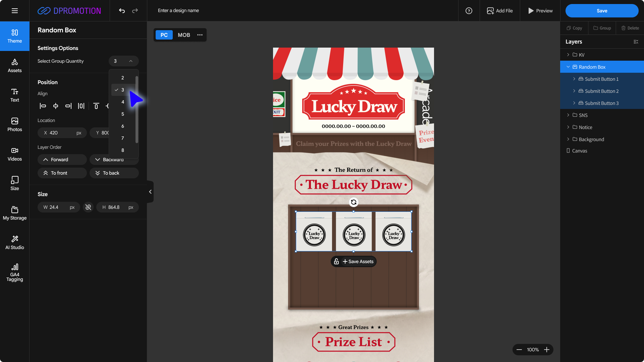Open the hamburger menu

15,11
